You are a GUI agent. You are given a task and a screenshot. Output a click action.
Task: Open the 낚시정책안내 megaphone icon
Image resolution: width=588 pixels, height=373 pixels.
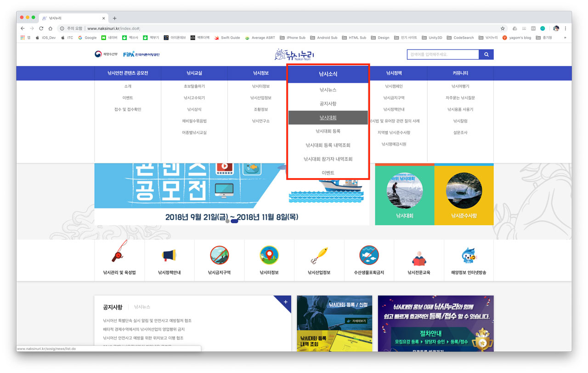(x=169, y=255)
